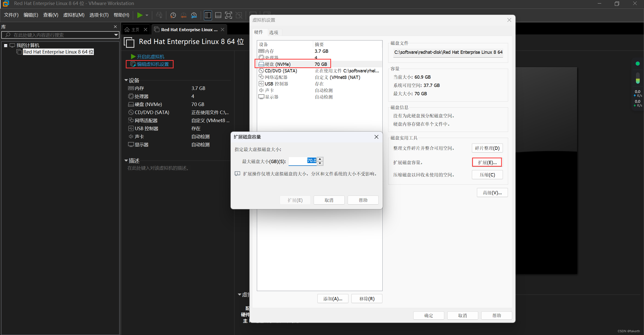Select 声卡 row in hardware list
644x335 pixels.
319,90
